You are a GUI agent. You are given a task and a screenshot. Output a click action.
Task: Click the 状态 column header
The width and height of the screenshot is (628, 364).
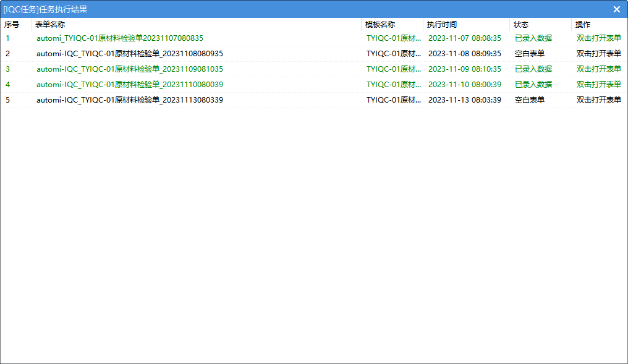(521, 25)
